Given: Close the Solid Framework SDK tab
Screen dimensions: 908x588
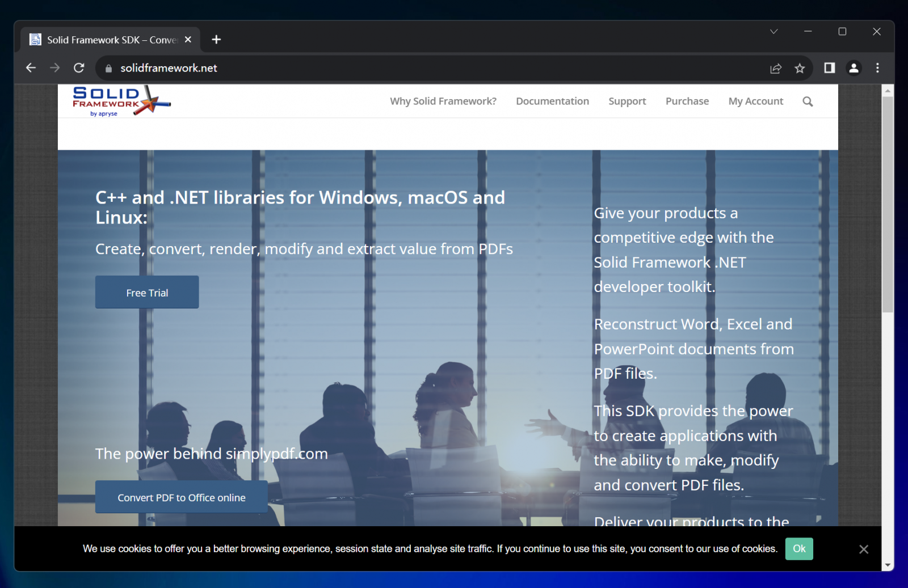Looking at the screenshot, I should click(x=188, y=40).
